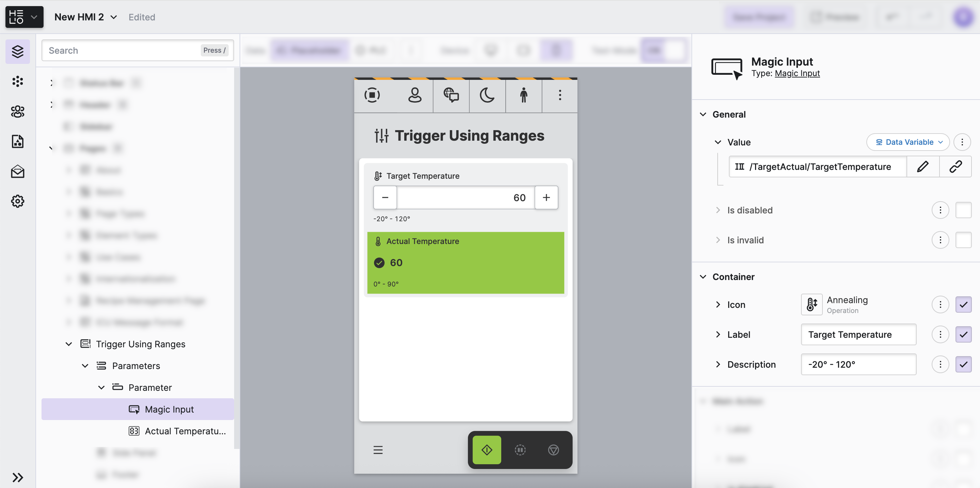Click the plus button to increase temperature
Screen dimensions: 980x488
pyautogui.click(x=546, y=198)
